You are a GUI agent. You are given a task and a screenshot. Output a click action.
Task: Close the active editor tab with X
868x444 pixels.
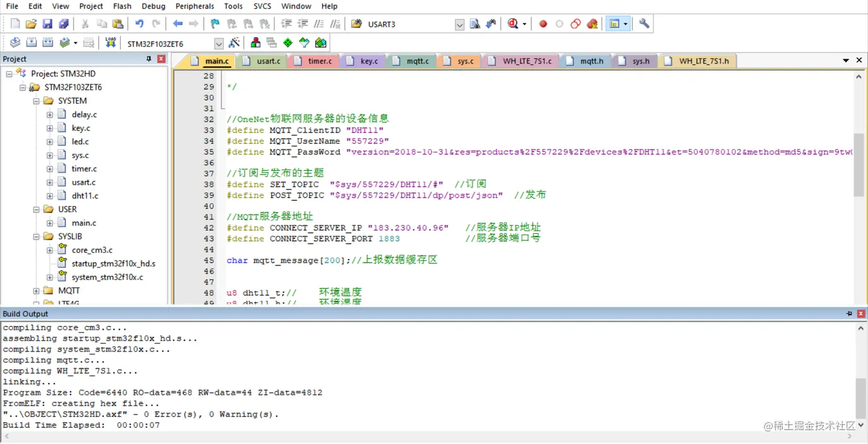point(859,61)
